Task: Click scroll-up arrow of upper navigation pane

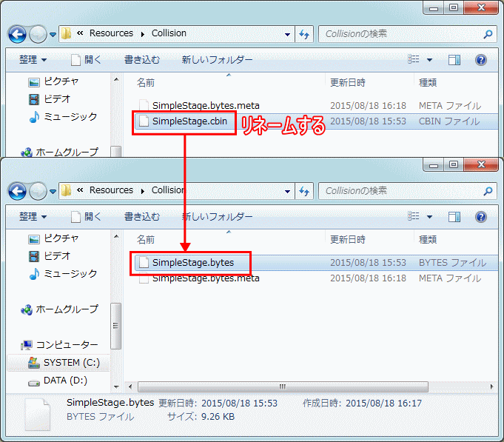Action: (116, 79)
